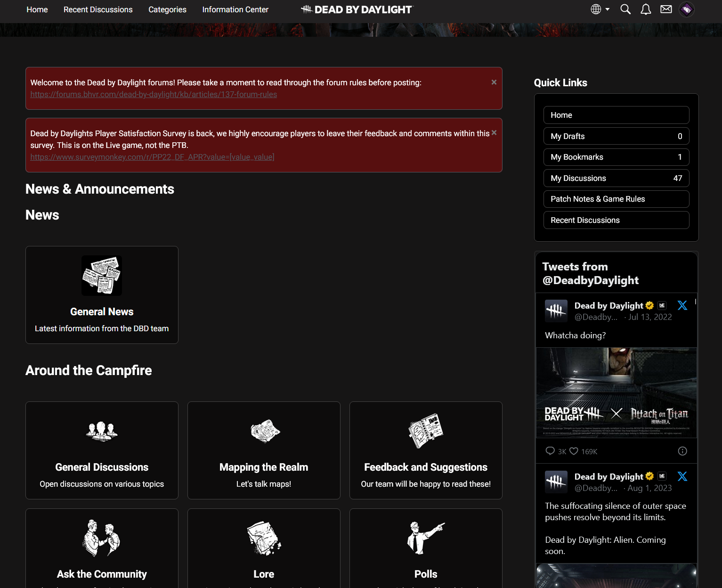The width and height of the screenshot is (722, 588).
Task: Open the General News newspaper icon
Action: 102,276
